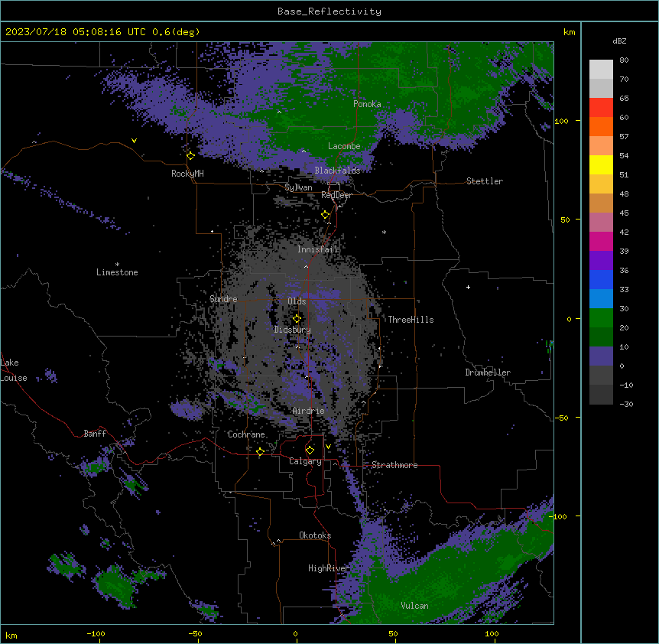Select the magenta swatch in dBZ legend
Screen dimensions: 659x644
(601, 241)
